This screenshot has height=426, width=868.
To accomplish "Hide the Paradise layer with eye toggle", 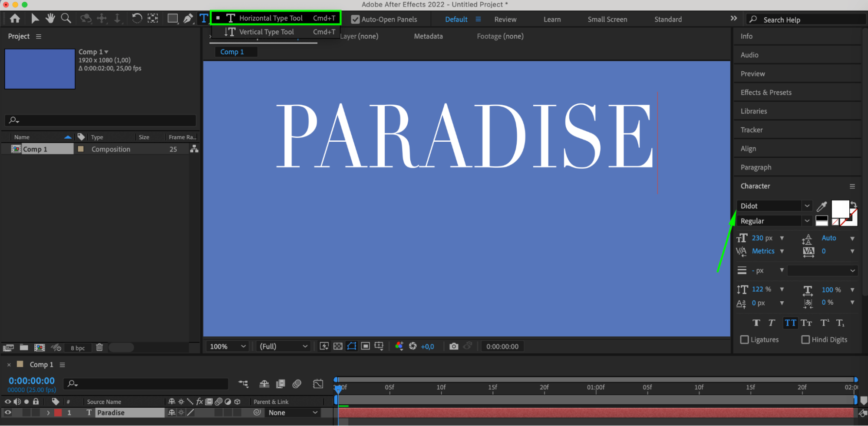I will pyautogui.click(x=8, y=413).
